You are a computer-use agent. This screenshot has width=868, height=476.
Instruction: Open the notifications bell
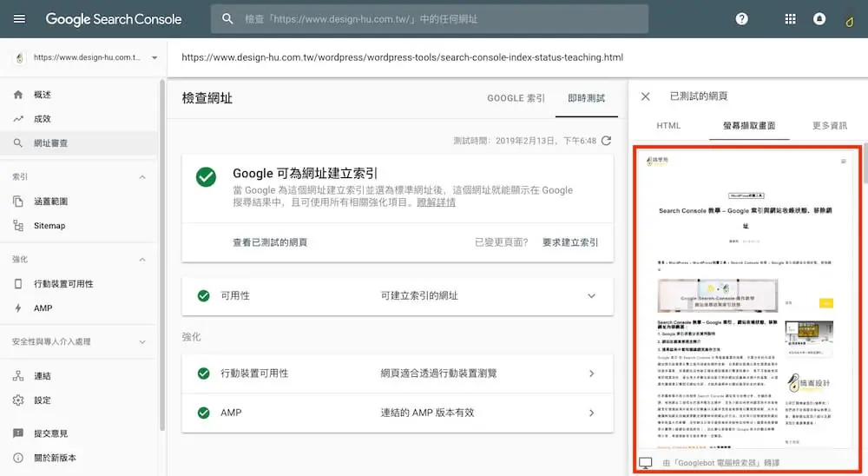click(x=819, y=19)
